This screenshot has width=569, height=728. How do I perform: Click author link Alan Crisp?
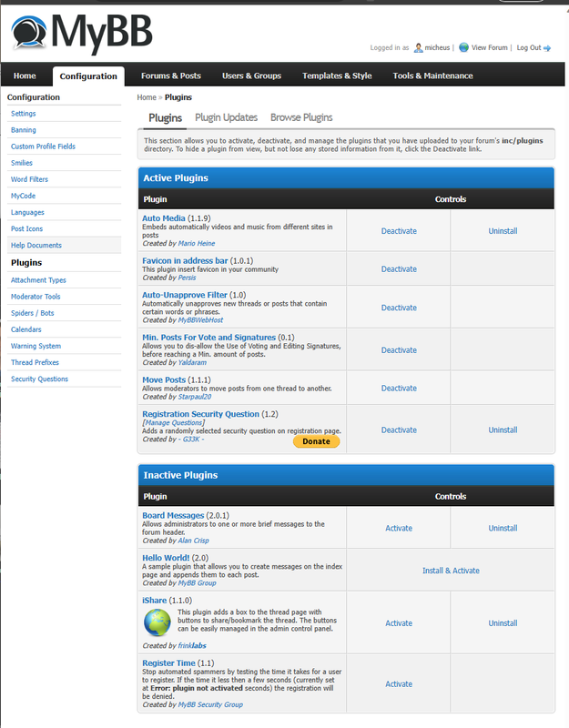pyautogui.click(x=194, y=541)
